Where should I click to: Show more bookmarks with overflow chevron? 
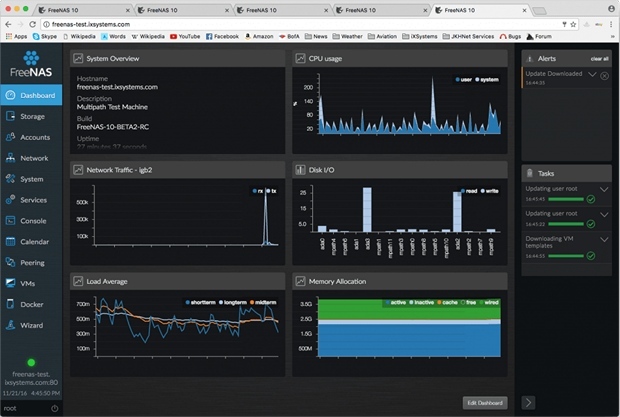click(x=612, y=36)
